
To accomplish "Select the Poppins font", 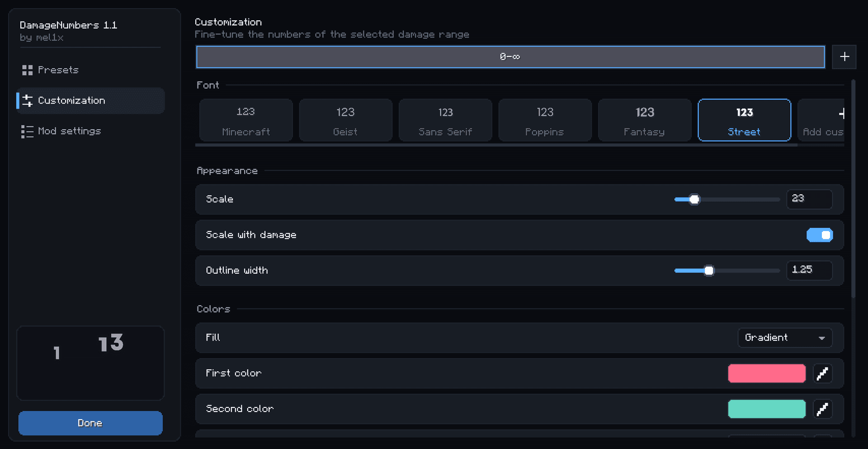I will [545, 120].
